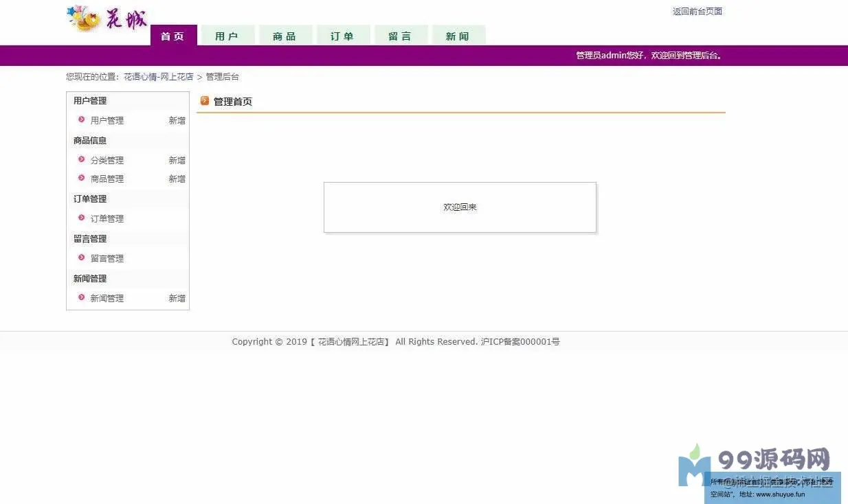
Task: Open 用户管理 link in sidebar list
Action: (x=107, y=120)
